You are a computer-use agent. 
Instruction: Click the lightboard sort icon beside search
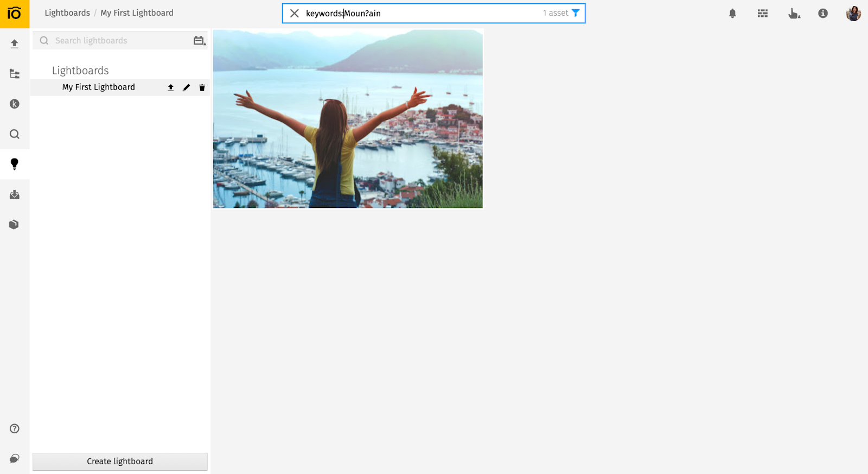click(200, 41)
